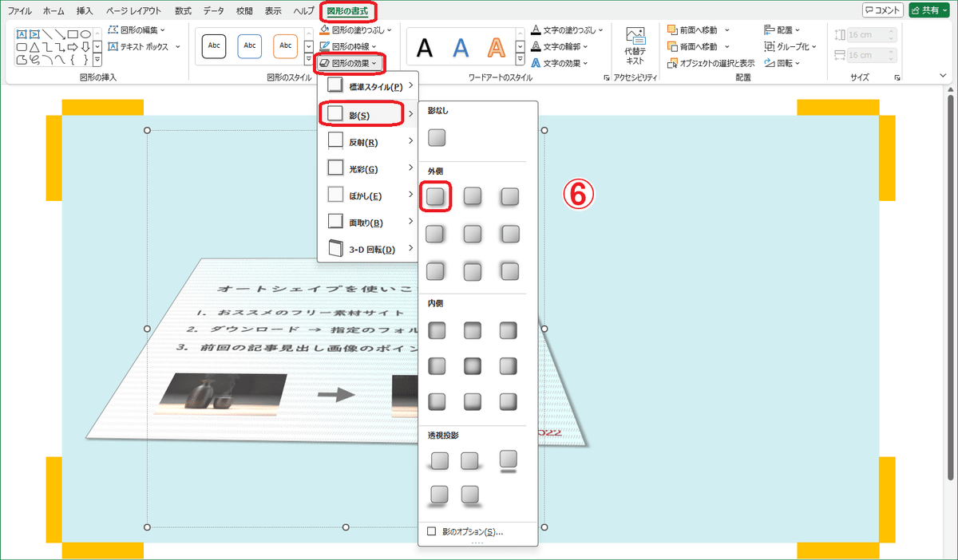Select the first 内側 inner shadow preset
Viewport: 958px width, 560px height.
[437, 329]
